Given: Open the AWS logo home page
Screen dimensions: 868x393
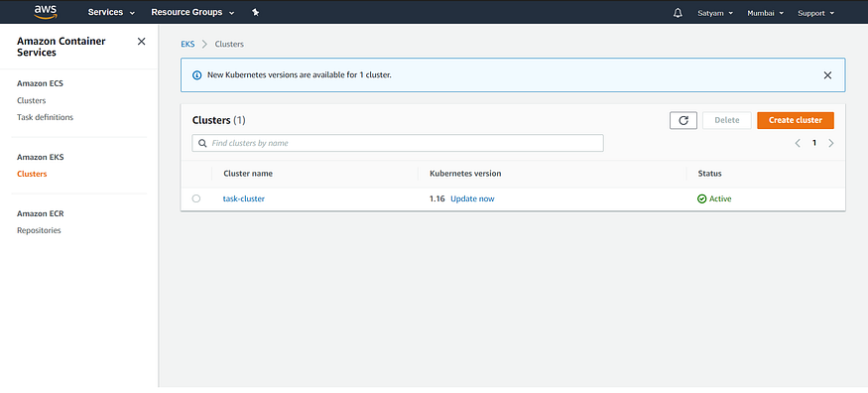Looking at the screenshot, I should [x=46, y=12].
